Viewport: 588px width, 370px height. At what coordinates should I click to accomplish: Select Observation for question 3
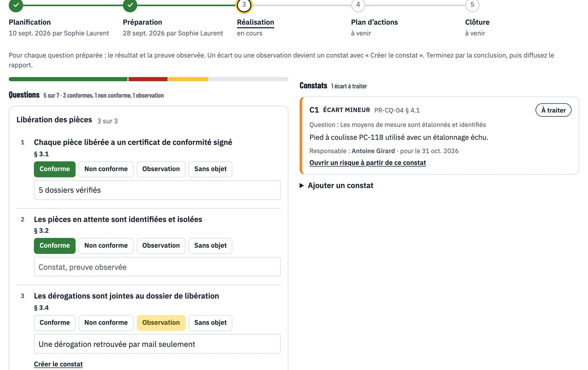161,323
